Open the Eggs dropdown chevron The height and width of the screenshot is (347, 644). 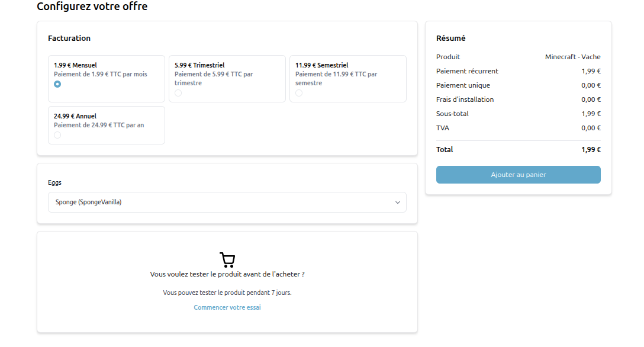click(398, 203)
